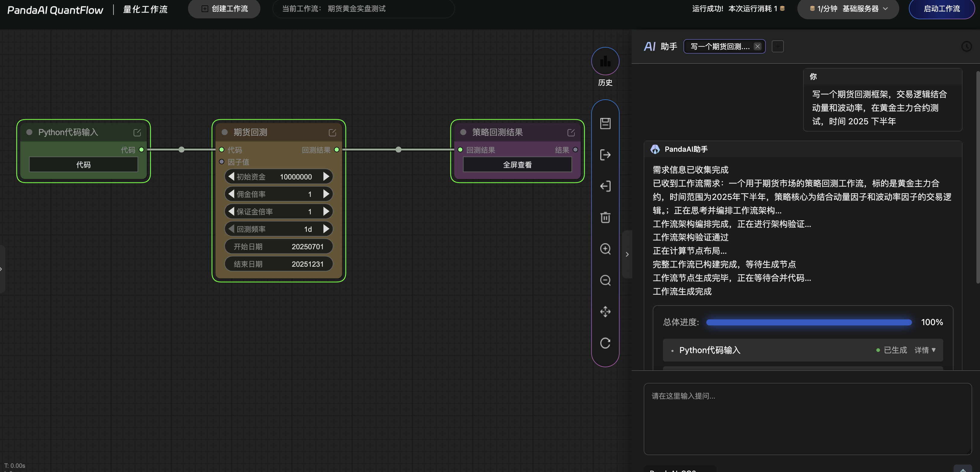This screenshot has width=980, height=472.
Task: Click the circular refresh icon in toolbar
Action: tap(605, 343)
